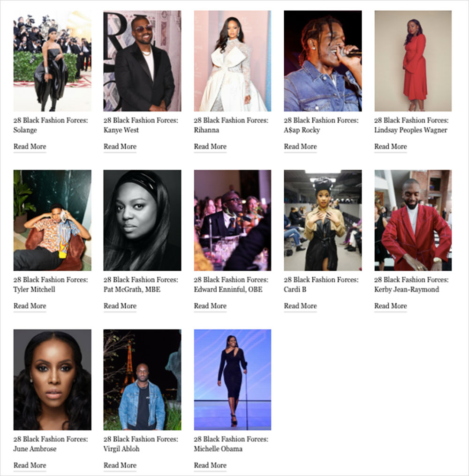Select the Cardi B runway thumbnail
This screenshot has height=476, width=469.
(323, 220)
